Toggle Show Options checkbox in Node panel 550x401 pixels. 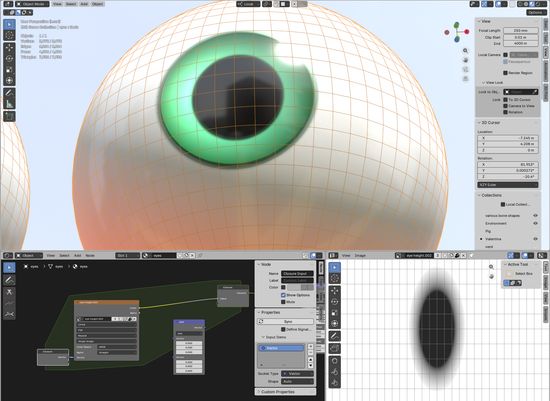coord(283,295)
